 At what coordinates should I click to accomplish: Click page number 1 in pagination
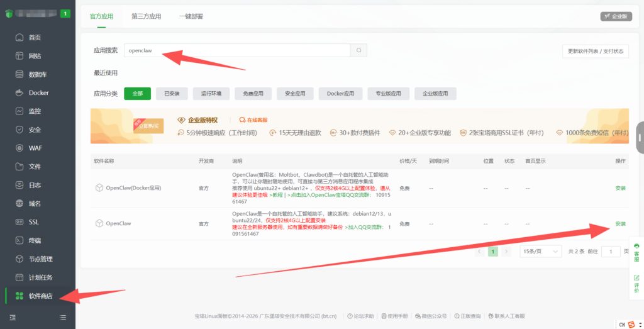point(493,252)
